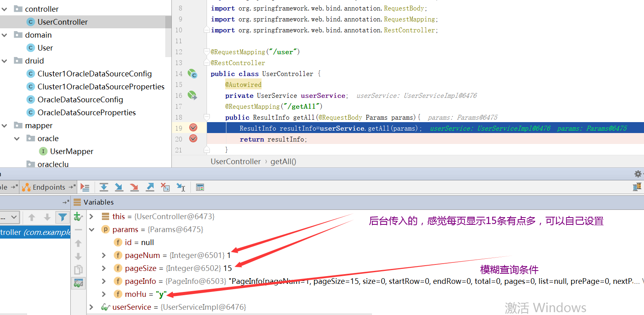Open Cluster1OracleDataSourceConfig file
This screenshot has height=315, width=644.
(x=95, y=74)
